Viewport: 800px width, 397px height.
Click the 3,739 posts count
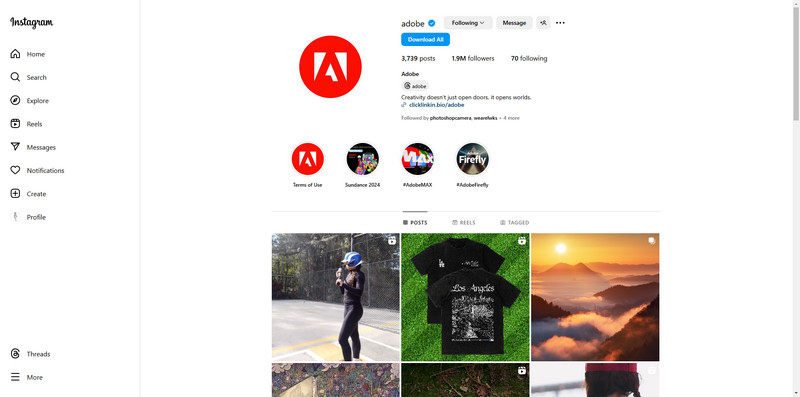pyautogui.click(x=418, y=58)
